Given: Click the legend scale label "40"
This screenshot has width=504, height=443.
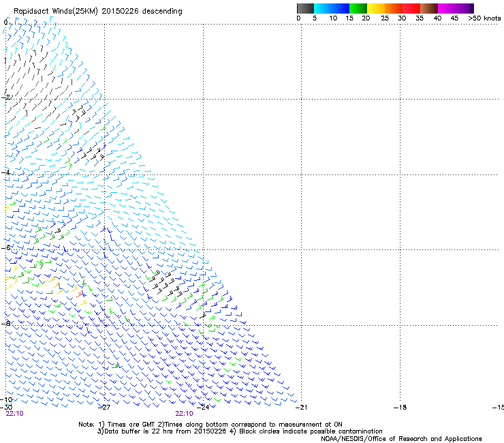Looking at the screenshot, I should coord(437,18).
